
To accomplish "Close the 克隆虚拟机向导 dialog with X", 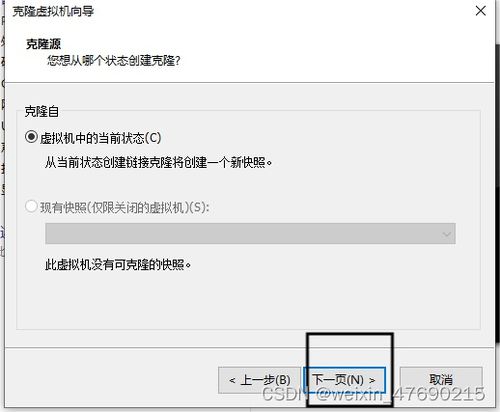I will coord(480,11).
